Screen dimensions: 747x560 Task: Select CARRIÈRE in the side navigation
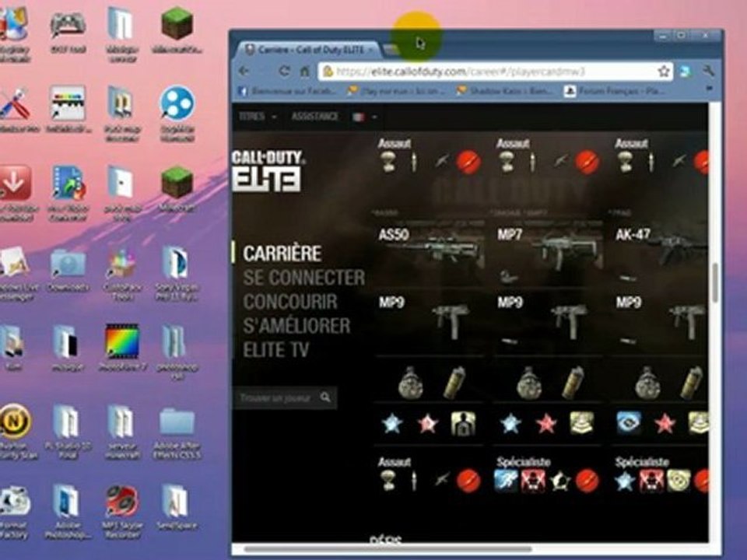pos(282,254)
